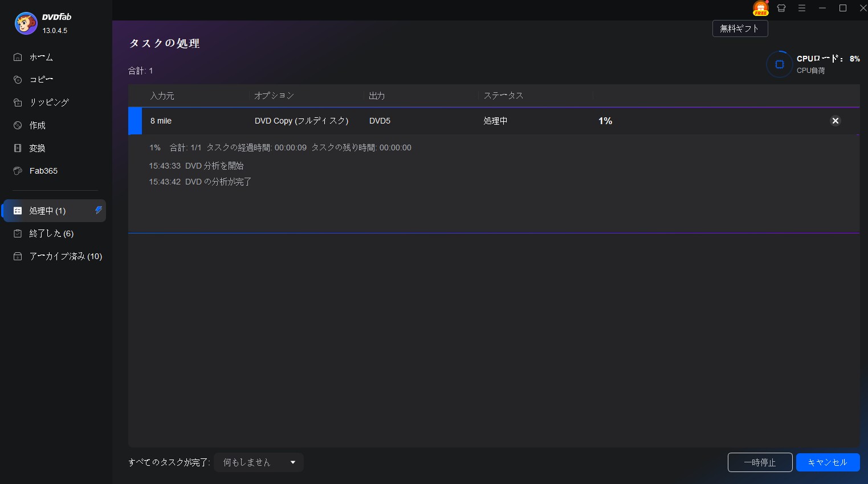
Task: Switch to the Processing (1) task list
Action: (x=47, y=211)
